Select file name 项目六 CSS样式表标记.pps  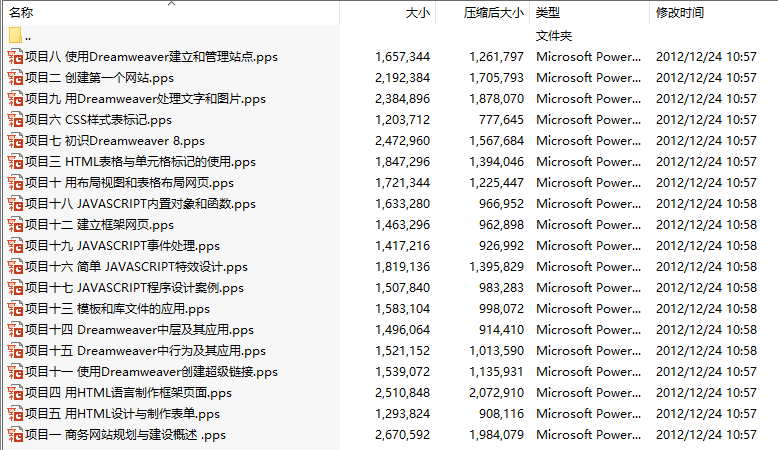pyautogui.click(x=98, y=120)
